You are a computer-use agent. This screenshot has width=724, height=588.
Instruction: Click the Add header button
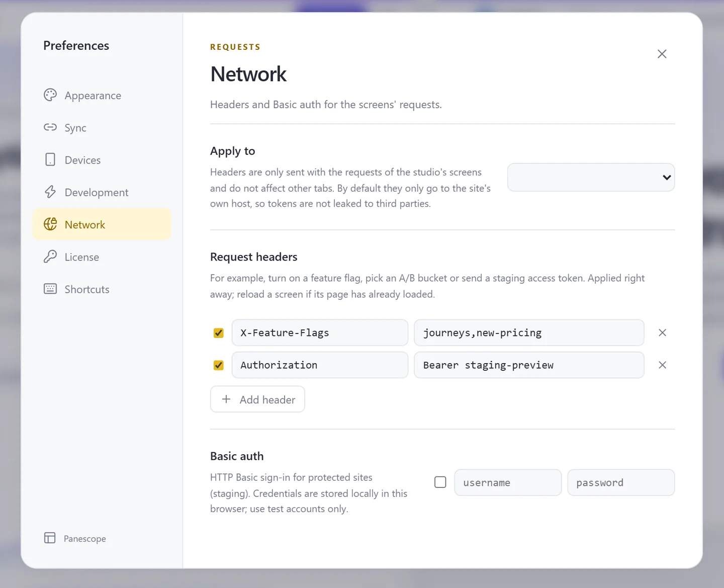pos(257,399)
